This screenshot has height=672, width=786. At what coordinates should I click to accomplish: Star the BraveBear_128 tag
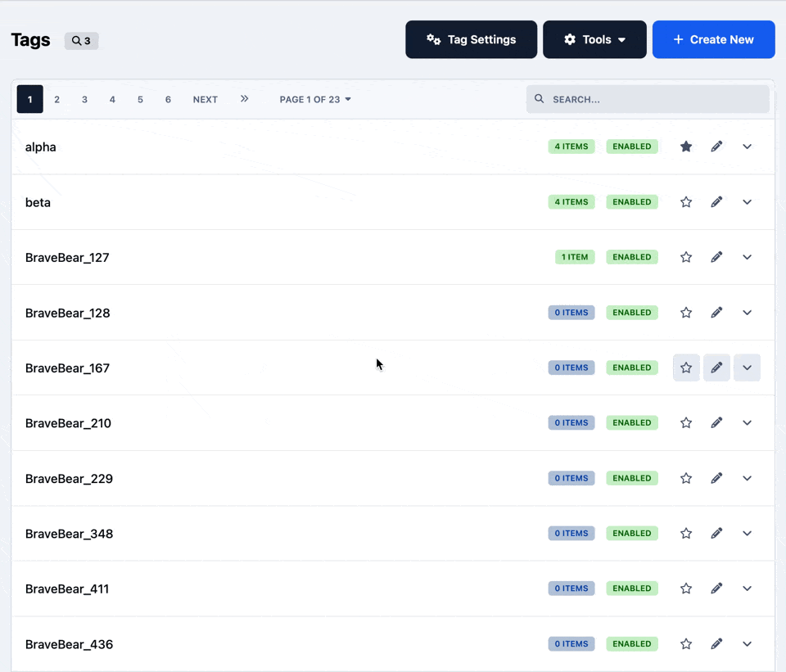tap(686, 313)
